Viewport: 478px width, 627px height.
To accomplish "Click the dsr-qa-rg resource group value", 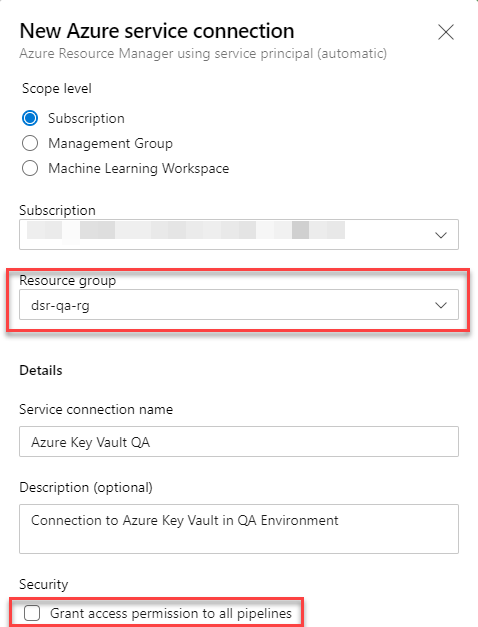I will 60,306.
